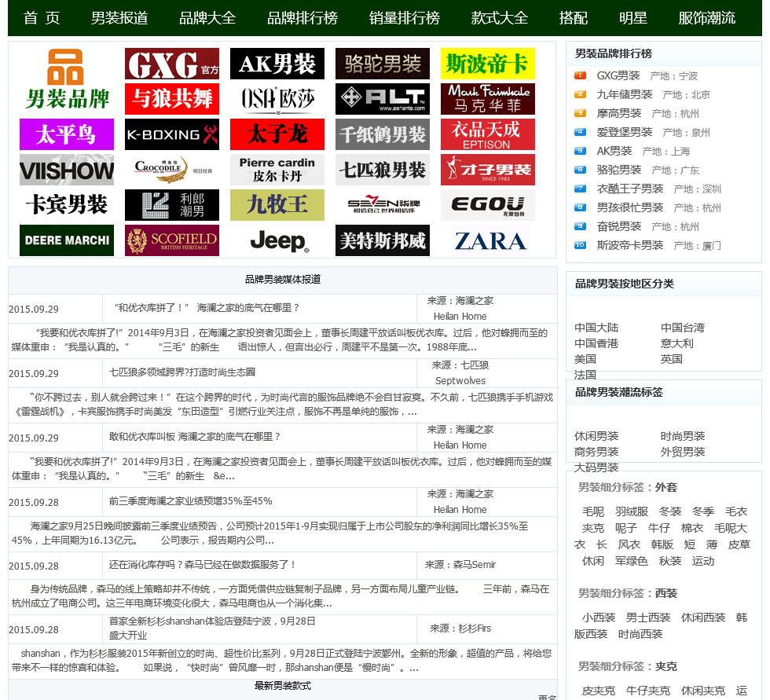Open the red 太子龙 brand logo

[x=277, y=134]
